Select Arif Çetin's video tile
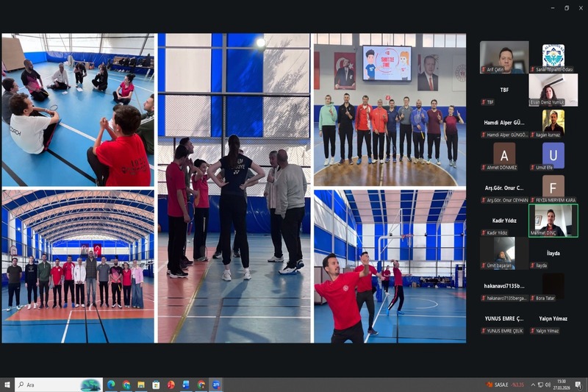The width and height of the screenshot is (588, 392). pos(503,57)
